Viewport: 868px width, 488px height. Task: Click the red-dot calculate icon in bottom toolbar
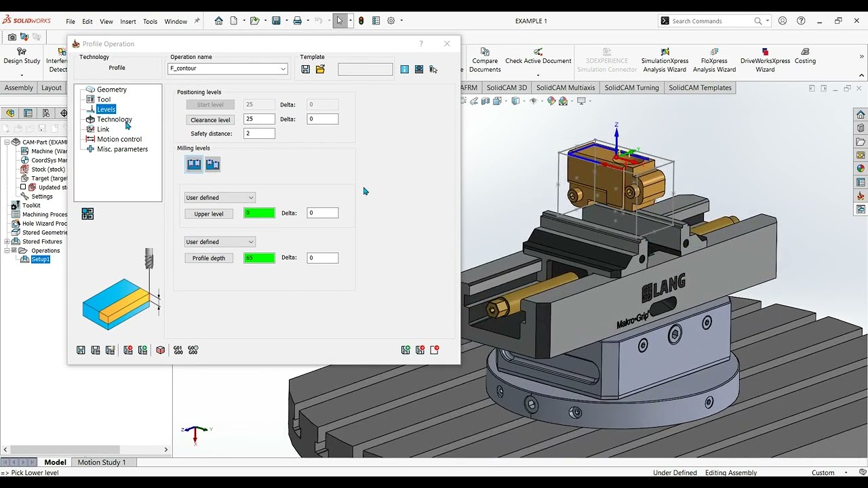128,350
